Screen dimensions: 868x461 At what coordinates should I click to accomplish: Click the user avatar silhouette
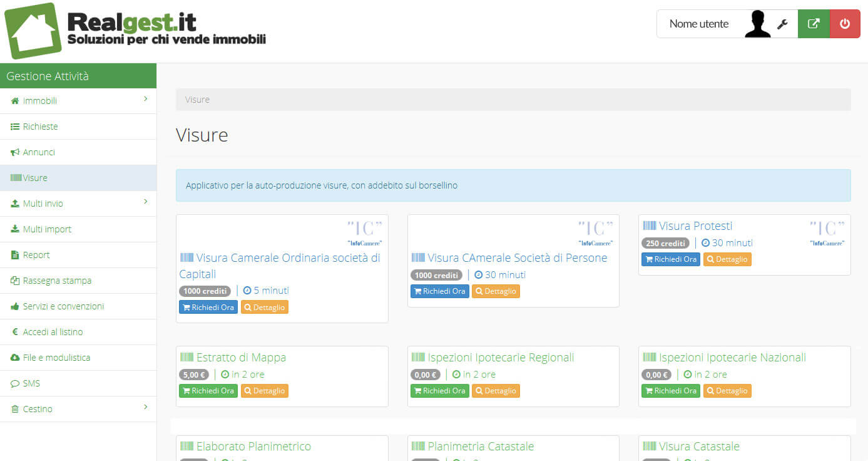tap(758, 24)
